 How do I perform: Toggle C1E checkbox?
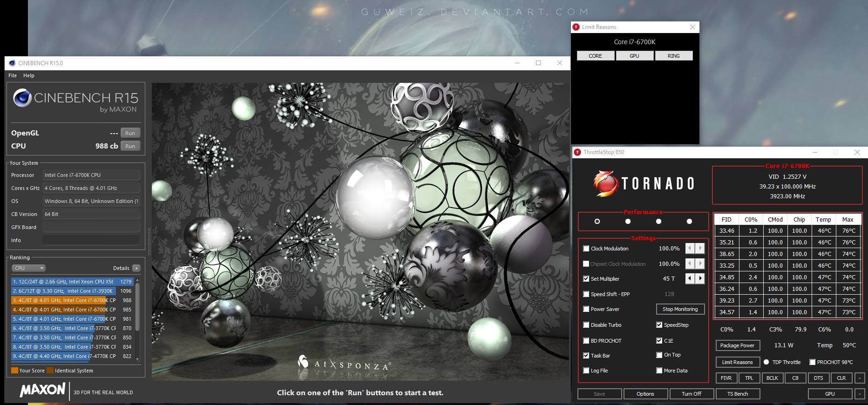659,341
